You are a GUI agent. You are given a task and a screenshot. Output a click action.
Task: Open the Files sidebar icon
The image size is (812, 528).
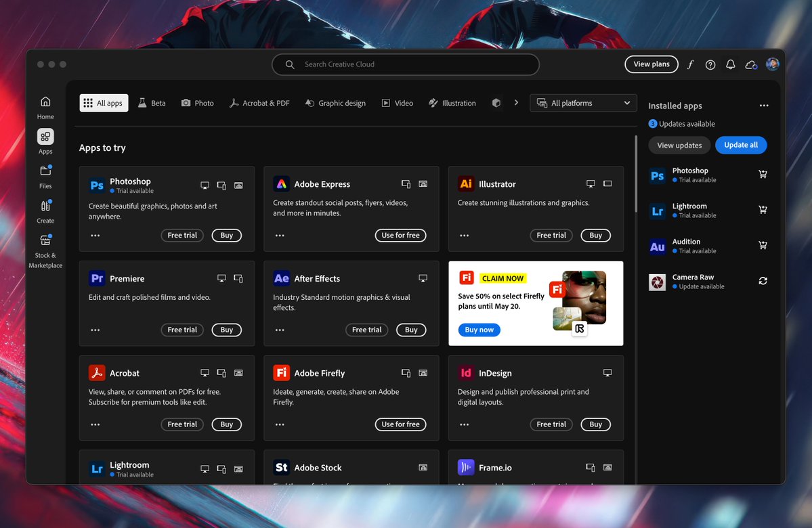(45, 171)
